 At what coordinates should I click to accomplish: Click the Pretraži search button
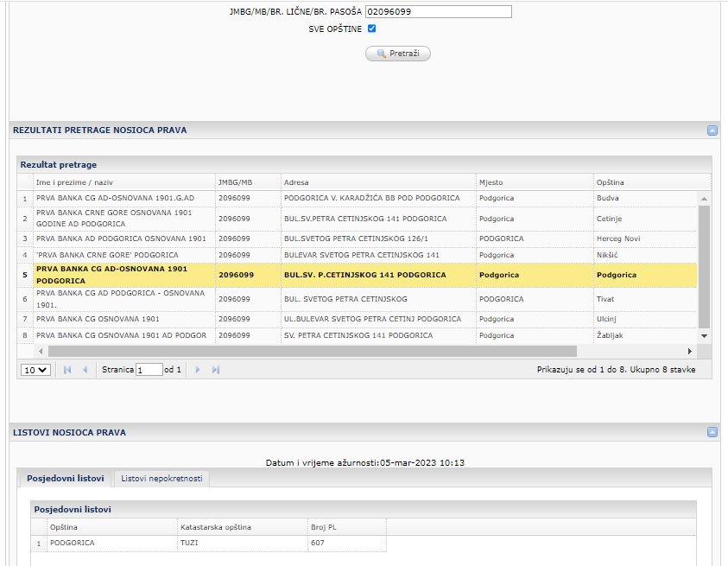tap(398, 54)
